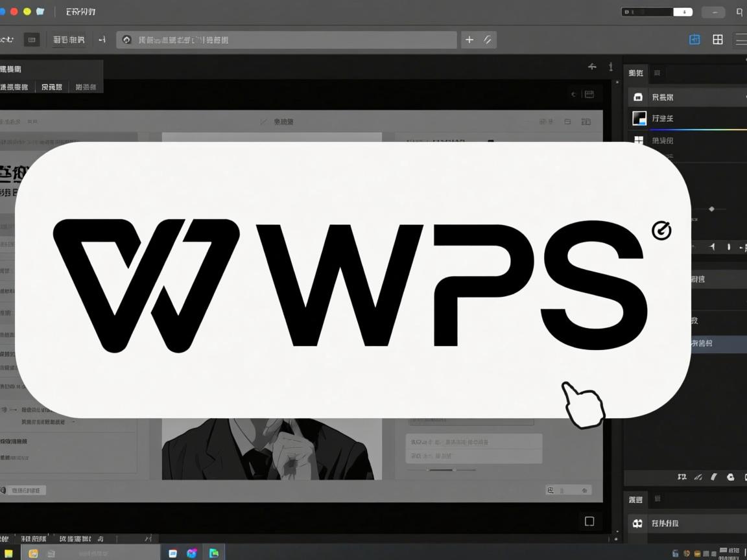Select the grid layout icon in the top-right toolbar

pos(717,40)
